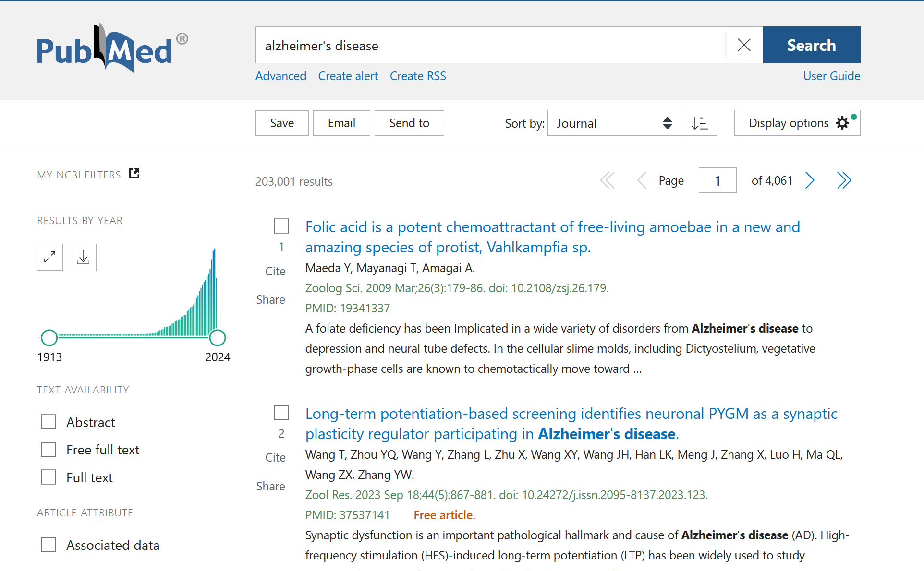Click the next page navigation arrow
Viewport: 924px width, 571px height.
point(810,179)
